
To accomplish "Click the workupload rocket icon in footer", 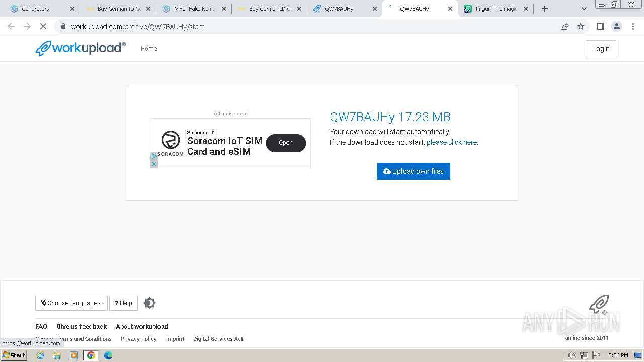I will (x=599, y=305).
